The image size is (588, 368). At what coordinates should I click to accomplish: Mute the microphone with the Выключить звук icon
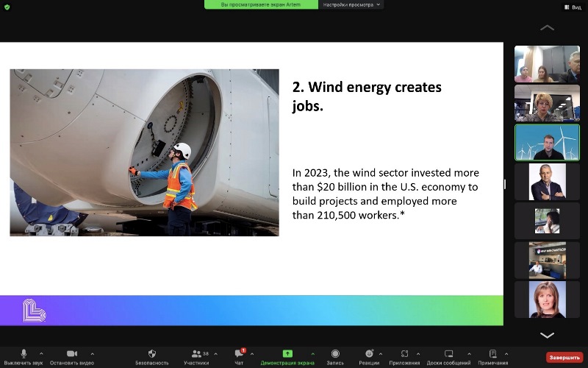(x=24, y=354)
